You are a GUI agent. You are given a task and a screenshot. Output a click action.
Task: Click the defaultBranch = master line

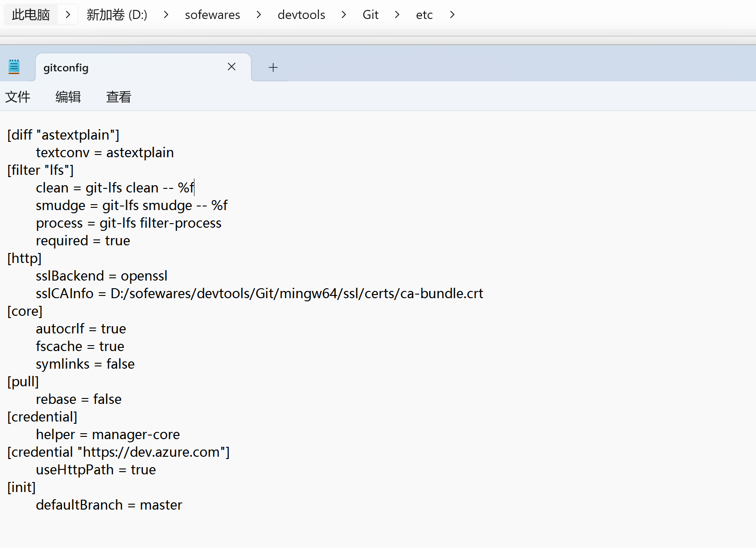[x=109, y=505]
